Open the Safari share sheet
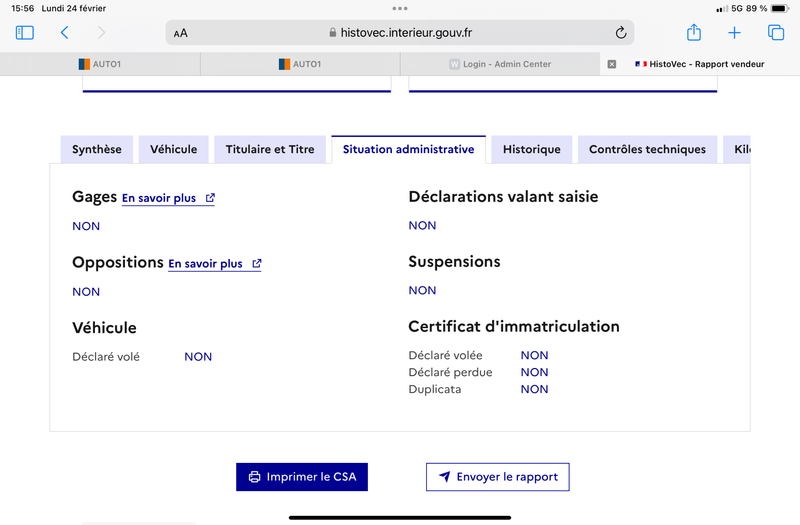Screen dimensions: 800x525 coord(694,33)
